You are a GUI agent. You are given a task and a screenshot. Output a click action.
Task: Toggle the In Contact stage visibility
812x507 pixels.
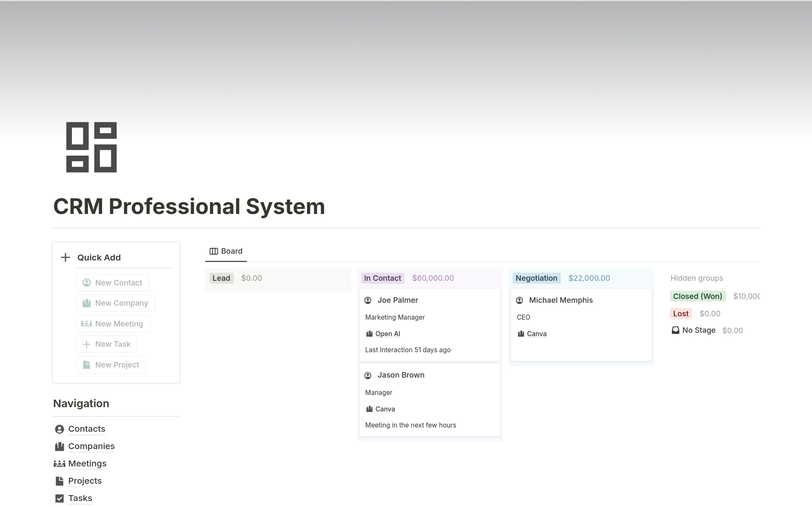382,278
